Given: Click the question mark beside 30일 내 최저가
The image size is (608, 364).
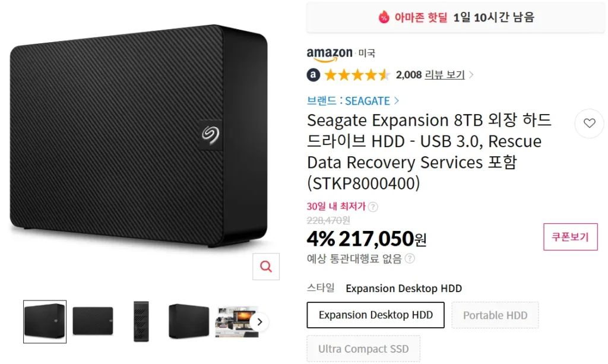Looking at the screenshot, I should [373, 207].
